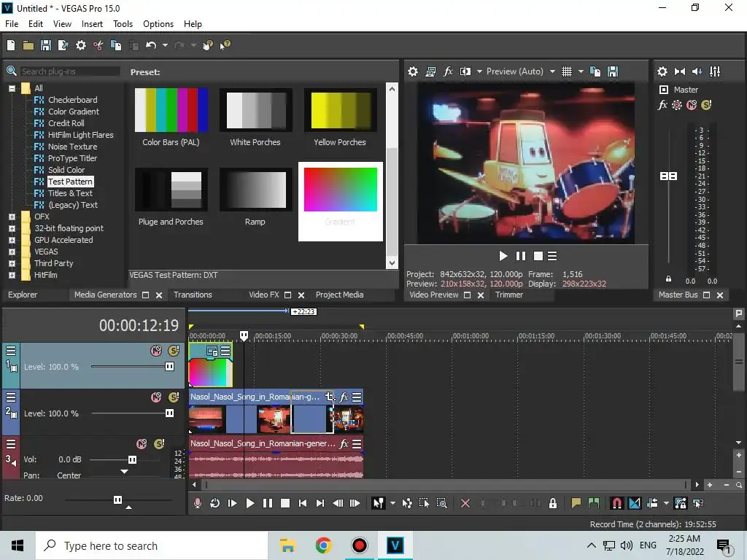Expand the Overlays dropdown arrow
The height and width of the screenshot is (560, 747).
581,71
